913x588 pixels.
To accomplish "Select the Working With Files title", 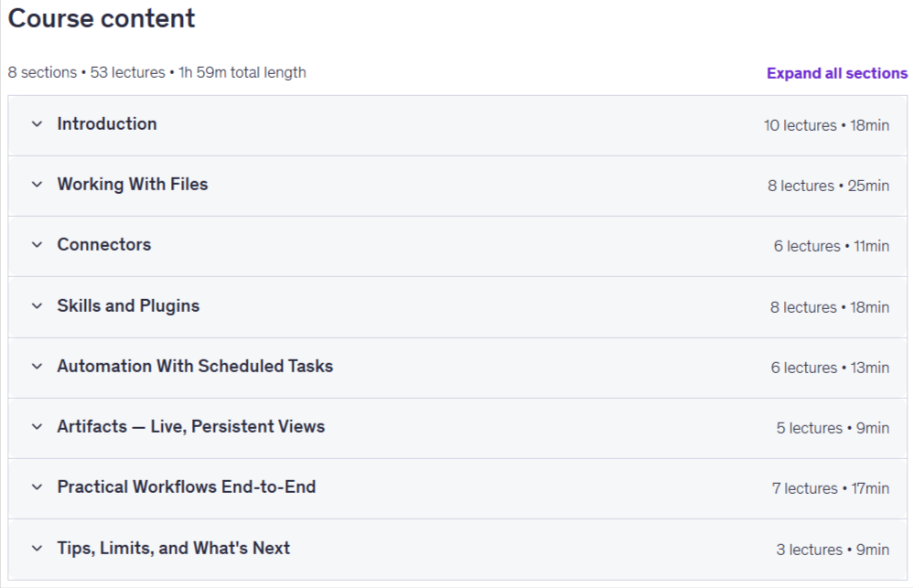I will [132, 185].
